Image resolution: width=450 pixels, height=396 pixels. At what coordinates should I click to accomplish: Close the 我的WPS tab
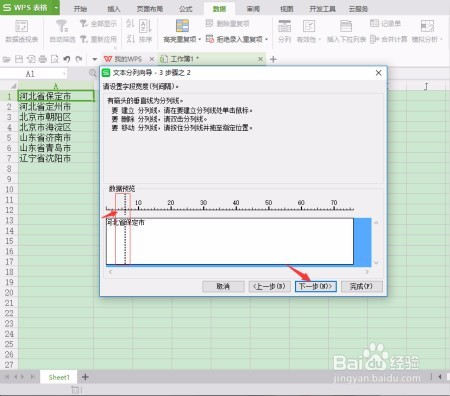[x=152, y=59]
